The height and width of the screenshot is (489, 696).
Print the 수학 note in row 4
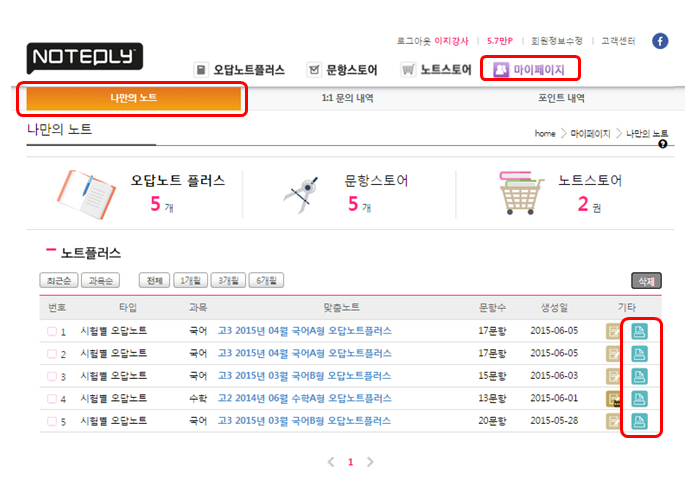[x=639, y=398]
